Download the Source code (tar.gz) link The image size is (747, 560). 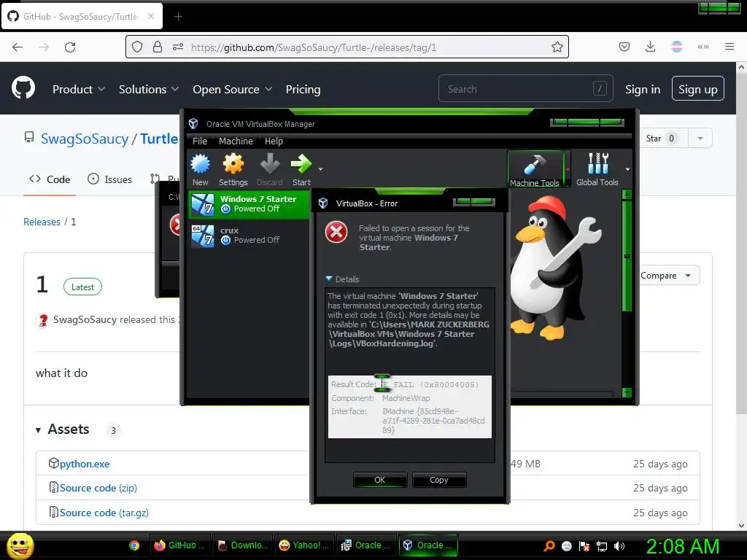(x=104, y=513)
